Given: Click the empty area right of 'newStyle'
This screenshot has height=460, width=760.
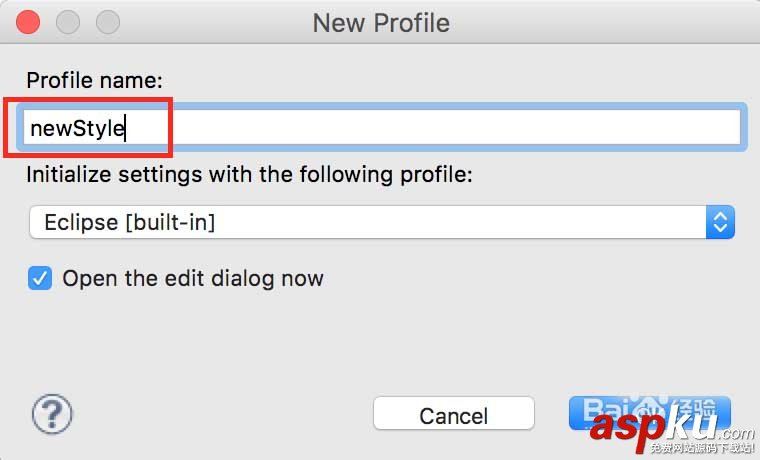Looking at the screenshot, I should coord(450,127).
